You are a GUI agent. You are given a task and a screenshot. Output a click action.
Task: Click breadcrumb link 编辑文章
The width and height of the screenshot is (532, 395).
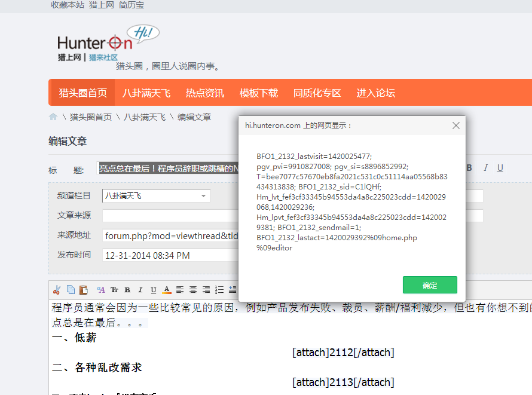[x=194, y=117]
